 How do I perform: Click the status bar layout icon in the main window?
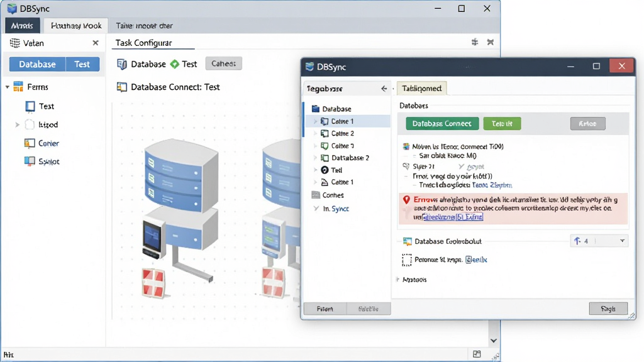click(x=477, y=354)
